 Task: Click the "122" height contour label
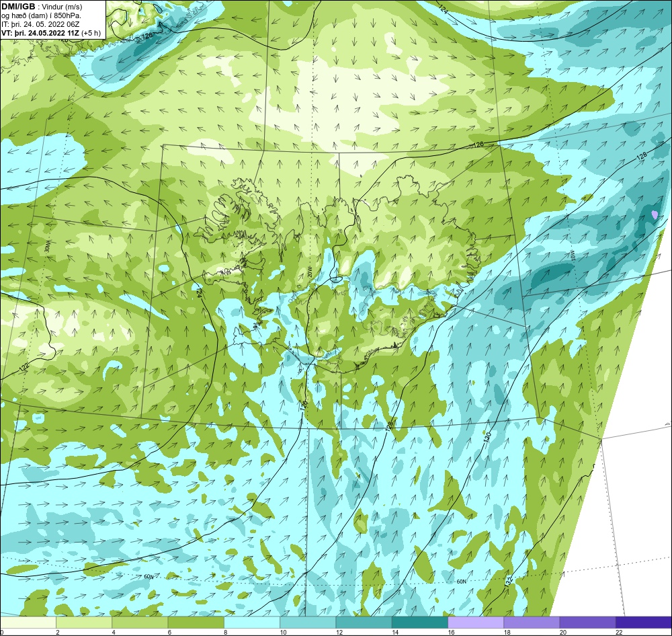(x=24, y=368)
